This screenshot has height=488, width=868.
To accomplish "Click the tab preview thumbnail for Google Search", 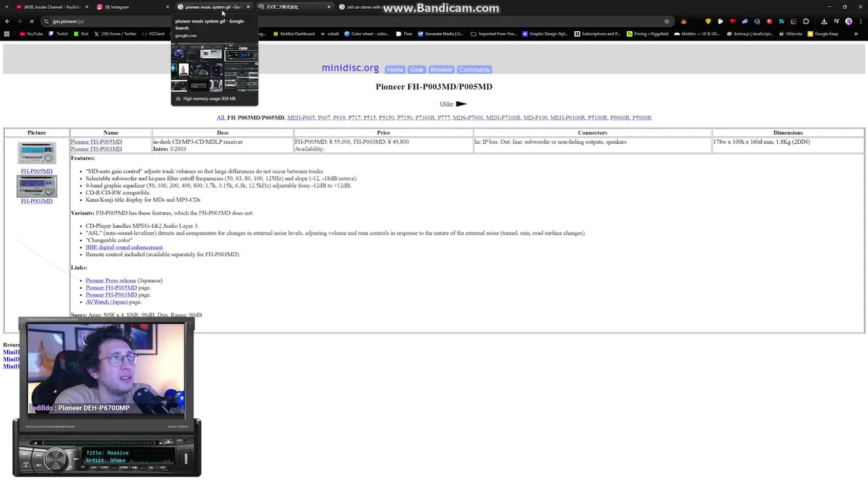I will tap(214, 67).
